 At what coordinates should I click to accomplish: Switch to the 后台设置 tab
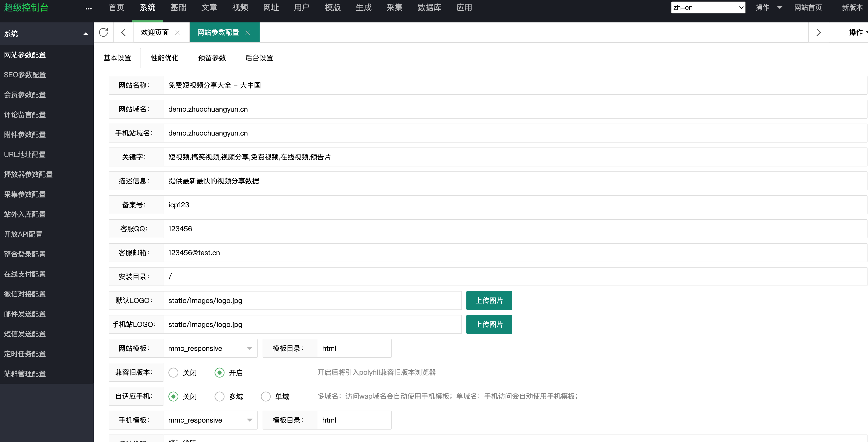pos(259,58)
